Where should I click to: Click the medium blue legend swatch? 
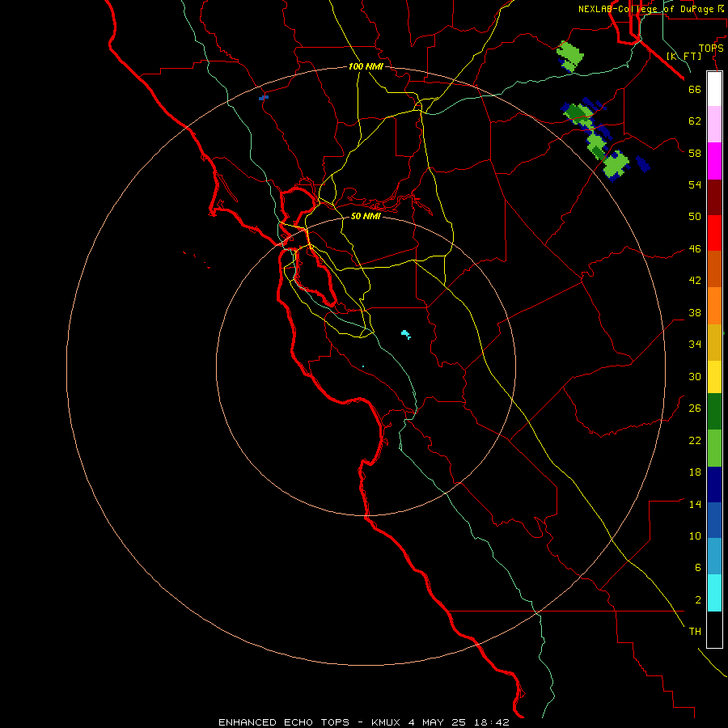coord(714,520)
